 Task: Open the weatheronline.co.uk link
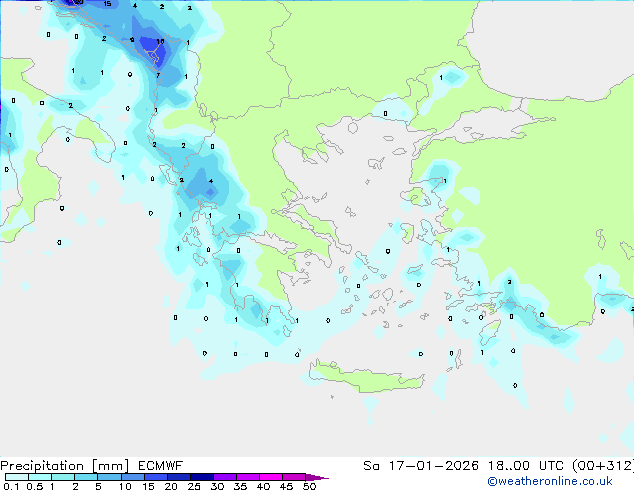(x=549, y=481)
